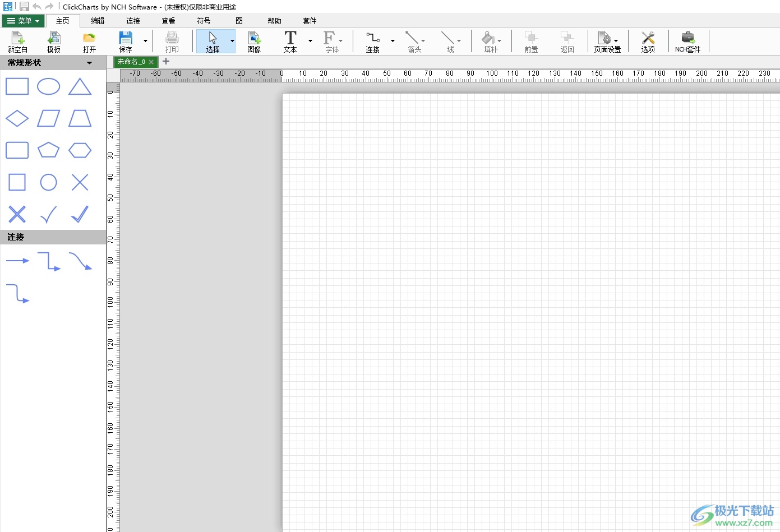Click the ClickCharts app icon in title bar
The image size is (780, 532).
pyautogui.click(x=8, y=7)
